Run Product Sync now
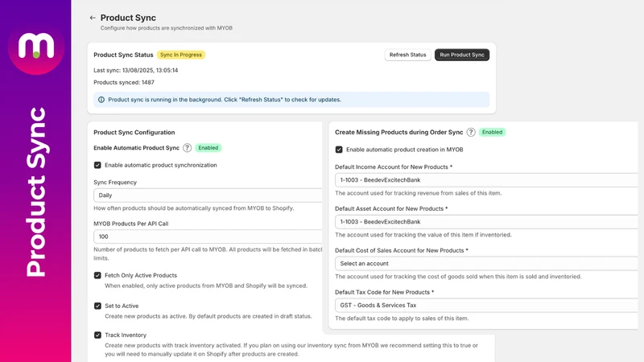The image size is (644, 362). coord(461,55)
